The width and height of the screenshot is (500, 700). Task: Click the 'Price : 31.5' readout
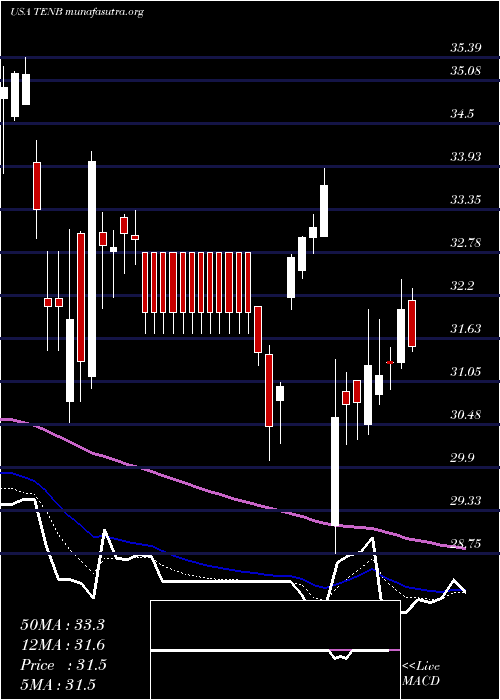[x=63, y=665]
